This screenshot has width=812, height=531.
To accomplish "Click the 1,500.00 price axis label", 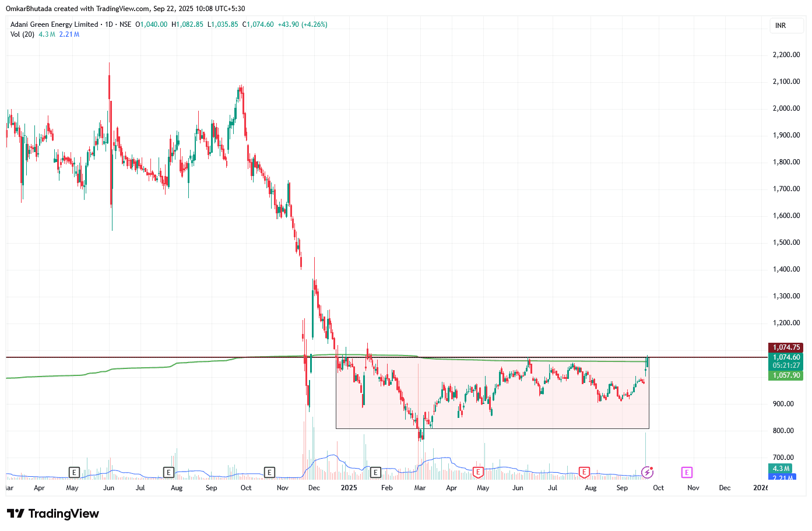I will pos(786,242).
